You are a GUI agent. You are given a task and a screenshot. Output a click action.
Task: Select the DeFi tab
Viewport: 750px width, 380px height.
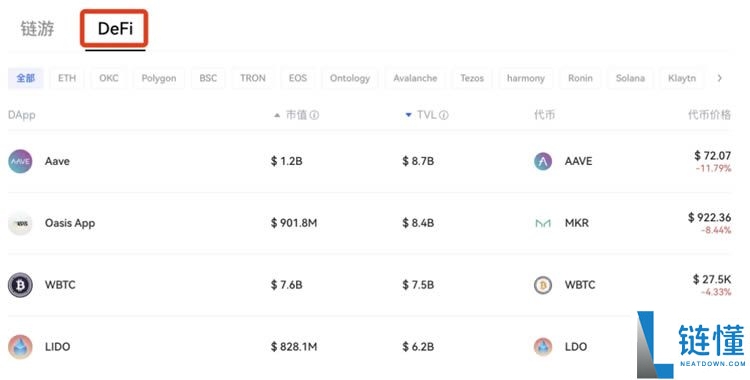point(115,29)
